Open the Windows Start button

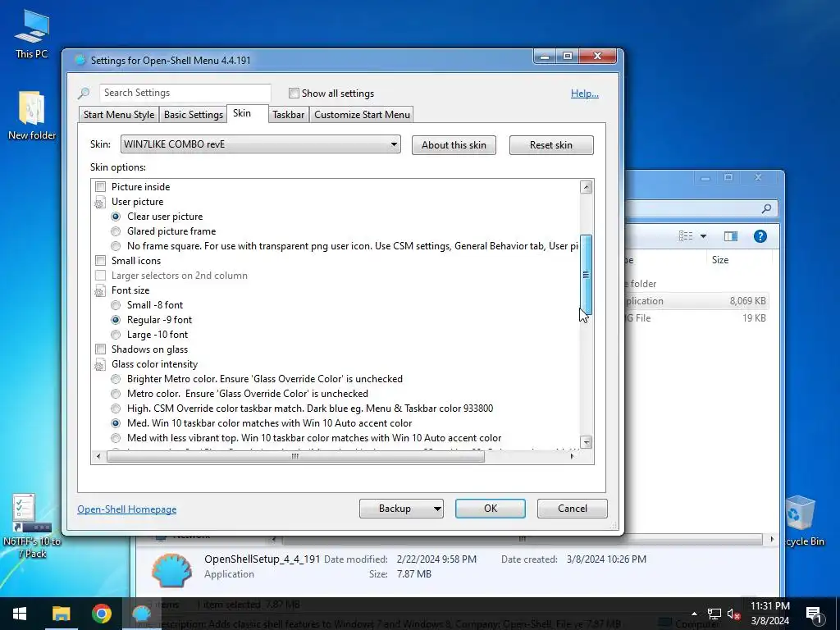point(20,614)
